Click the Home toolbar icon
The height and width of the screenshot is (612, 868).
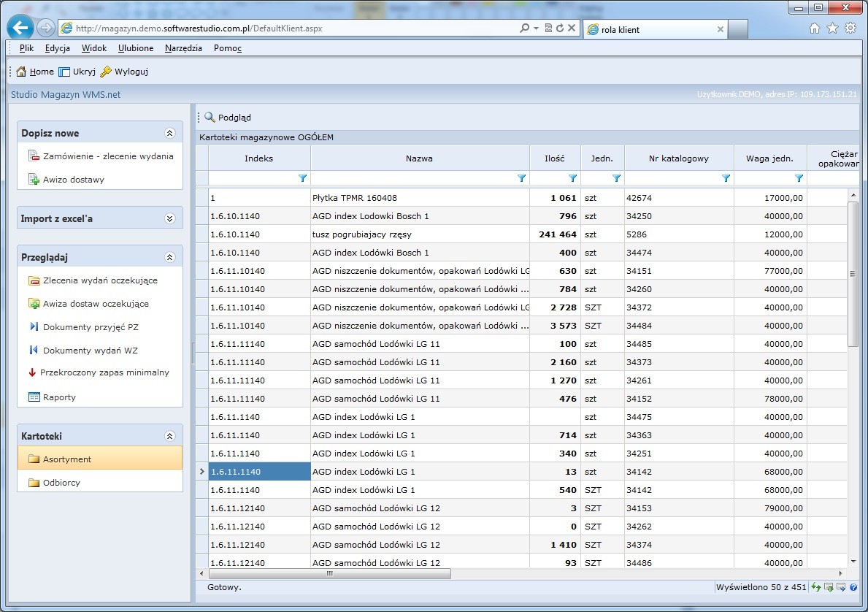(21, 72)
